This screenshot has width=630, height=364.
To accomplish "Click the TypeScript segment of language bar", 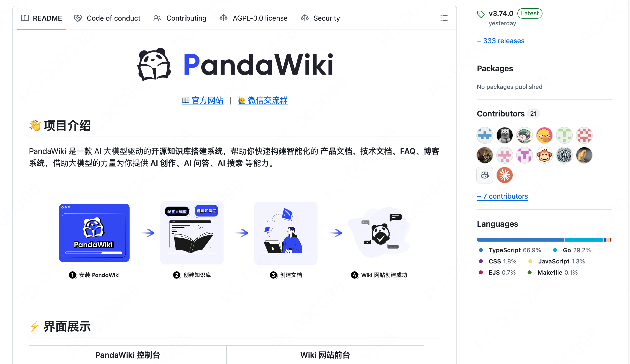I will (520, 240).
